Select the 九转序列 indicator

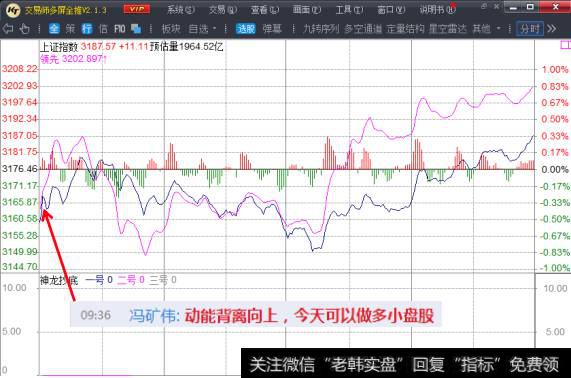click(321, 29)
